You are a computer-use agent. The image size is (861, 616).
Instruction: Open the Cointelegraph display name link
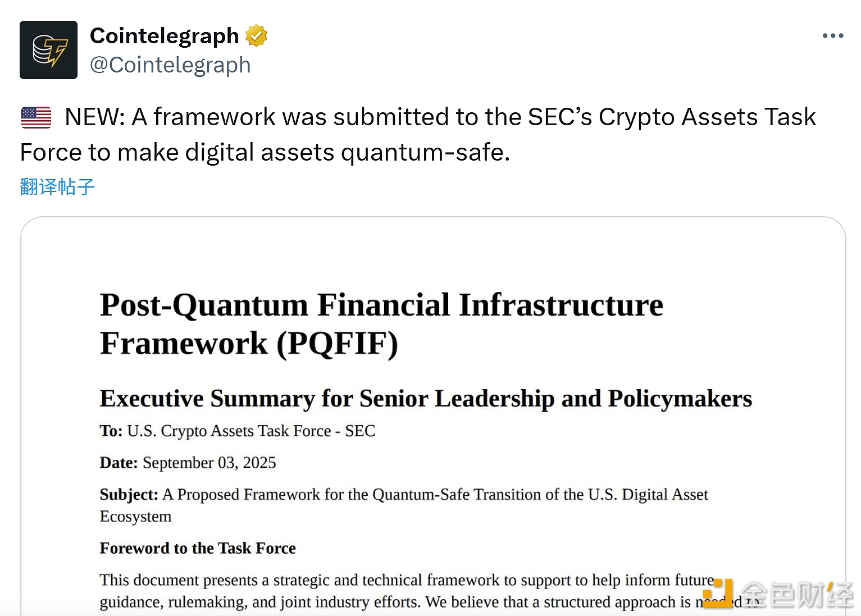(x=165, y=36)
